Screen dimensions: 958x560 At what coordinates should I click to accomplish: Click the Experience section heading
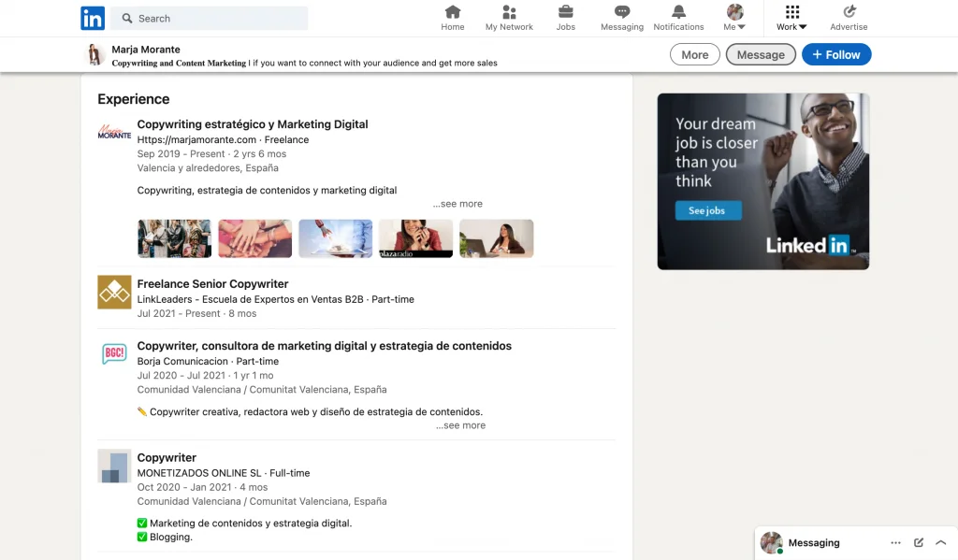(x=133, y=99)
